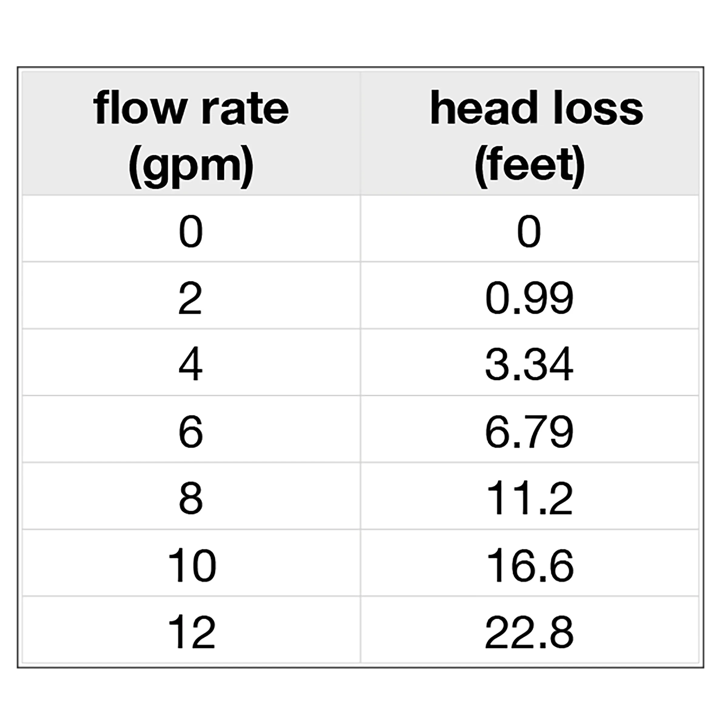Screen dimensions: 728x728
Task: Select the head loss cell showing 0
Action: tap(530, 228)
